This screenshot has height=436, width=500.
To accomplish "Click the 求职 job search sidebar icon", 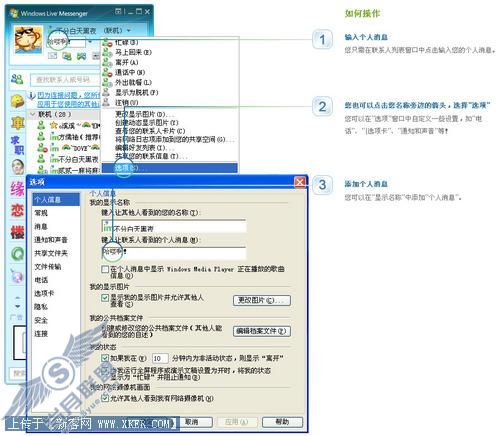I will point(17,145).
